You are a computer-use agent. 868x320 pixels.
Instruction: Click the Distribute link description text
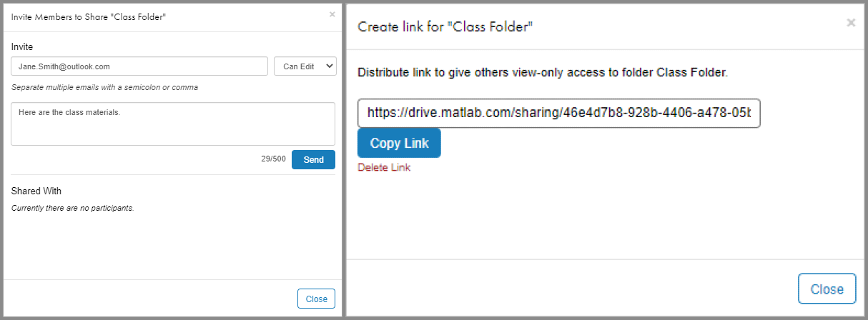click(542, 73)
